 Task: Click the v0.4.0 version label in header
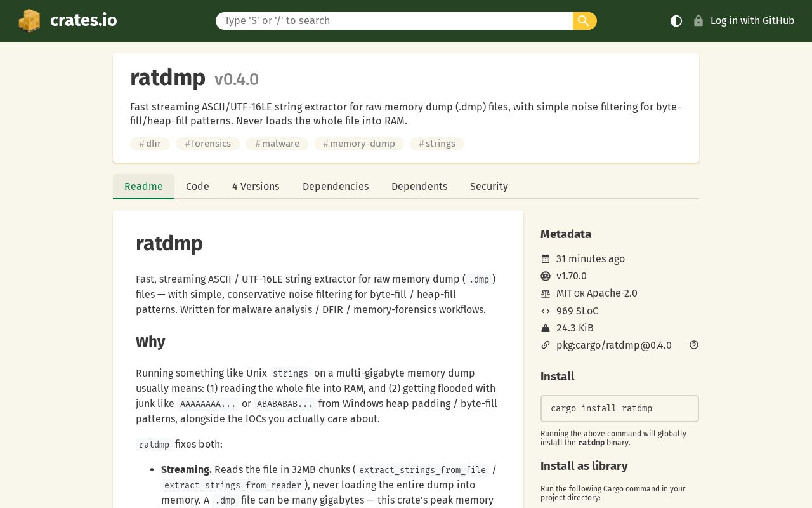point(237,79)
